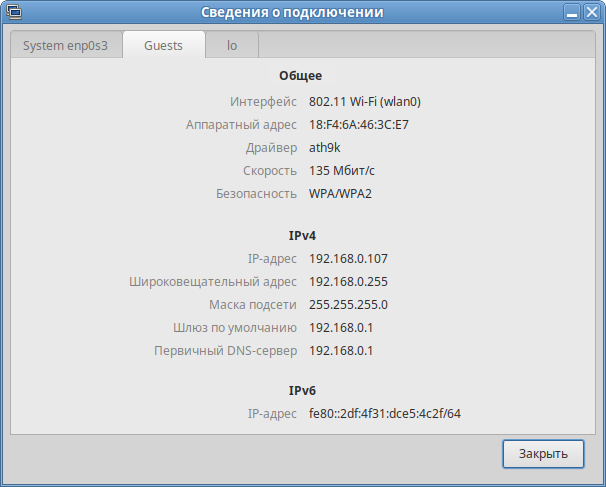This screenshot has width=606, height=487.
Task: Click the security value WPA/WPA2
Action: click(x=340, y=194)
